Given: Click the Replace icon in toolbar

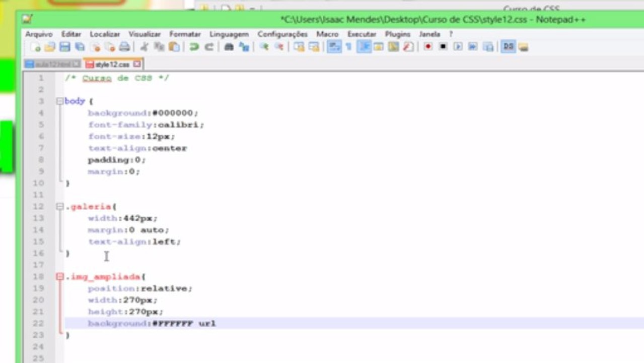Looking at the screenshot, I should pyautogui.click(x=244, y=47).
